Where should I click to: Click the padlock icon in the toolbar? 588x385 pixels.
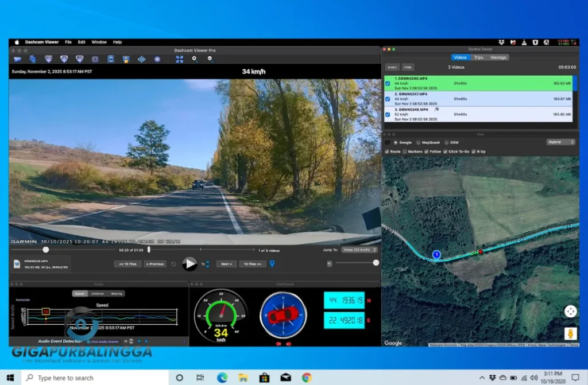coord(127,59)
